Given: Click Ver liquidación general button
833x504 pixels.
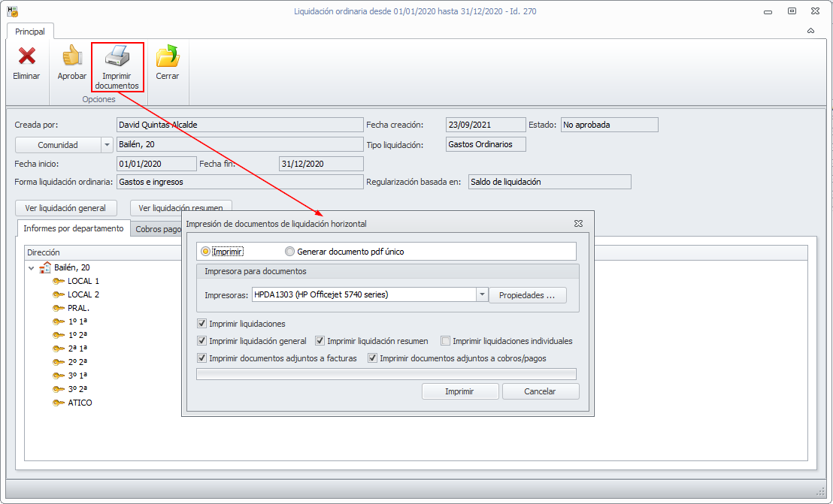Looking at the screenshot, I should (x=65, y=208).
